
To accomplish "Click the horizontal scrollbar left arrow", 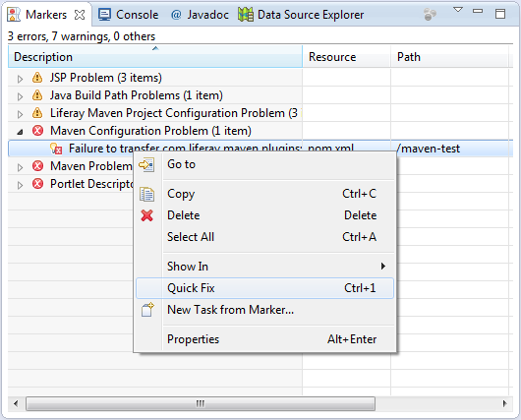I will click(16, 403).
